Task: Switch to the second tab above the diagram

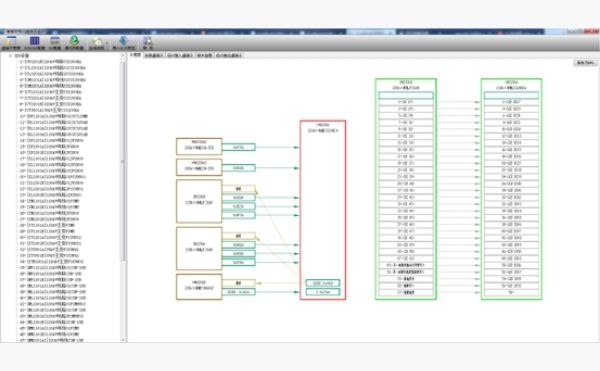Action: coord(153,55)
